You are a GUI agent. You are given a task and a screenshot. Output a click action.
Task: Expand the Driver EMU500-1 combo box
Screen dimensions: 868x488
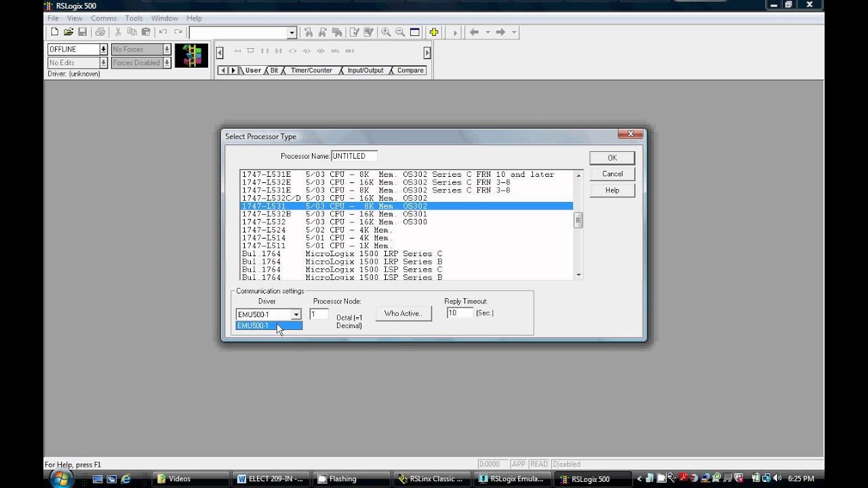tap(296, 314)
